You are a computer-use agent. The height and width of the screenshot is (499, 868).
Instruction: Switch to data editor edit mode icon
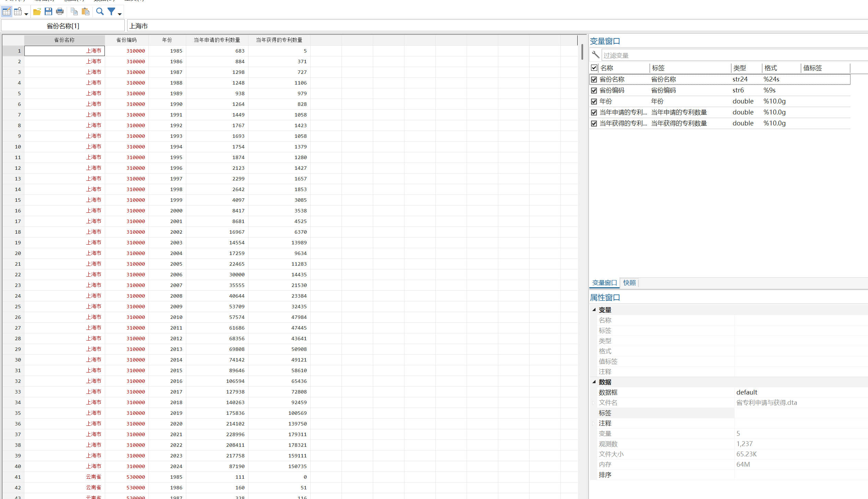pyautogui.click(x=7, y=12)
